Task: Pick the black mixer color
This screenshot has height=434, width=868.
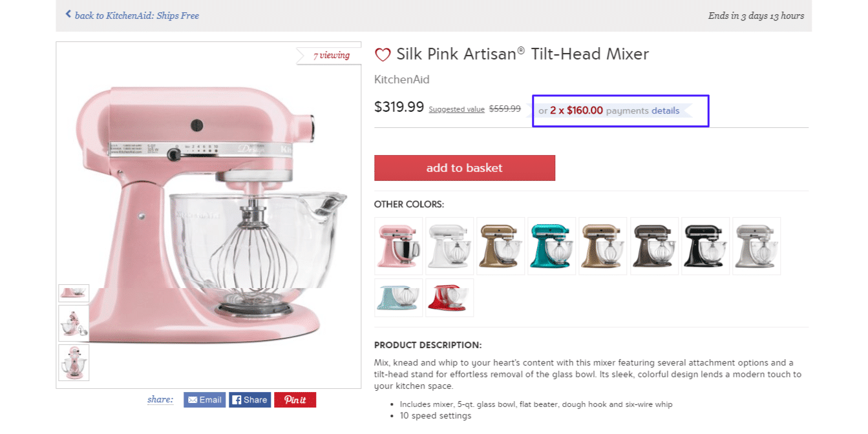Action: pos(705,245)
